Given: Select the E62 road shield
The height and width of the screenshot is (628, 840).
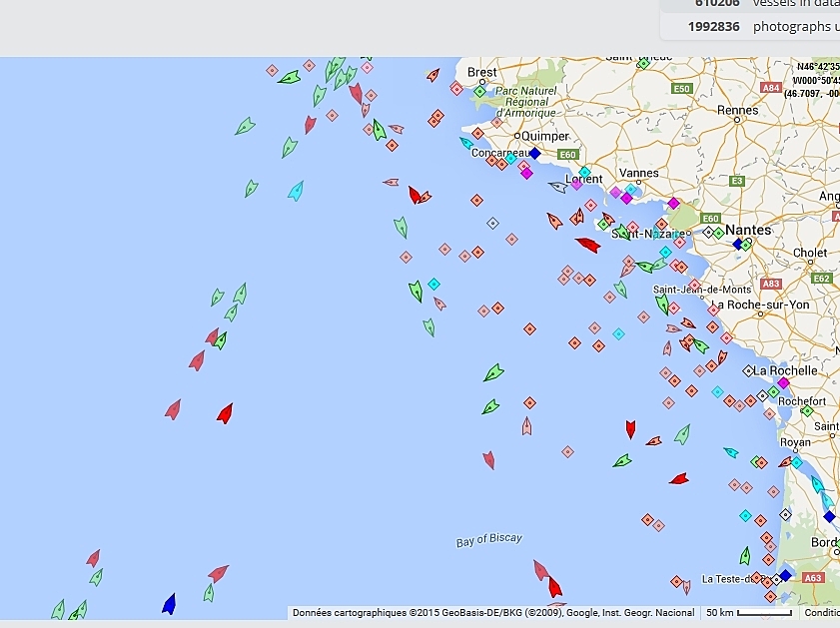Looking at the screenshot, I should (821, 279).
